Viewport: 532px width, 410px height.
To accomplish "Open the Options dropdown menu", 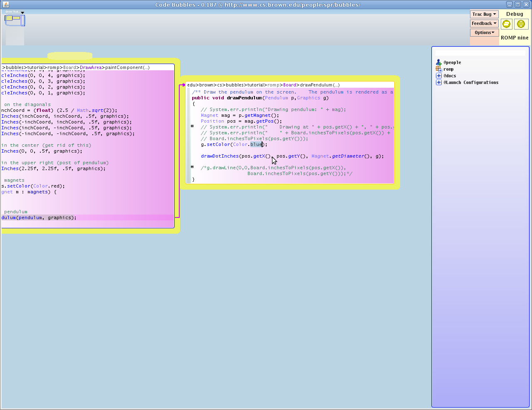I will point(484,32).
